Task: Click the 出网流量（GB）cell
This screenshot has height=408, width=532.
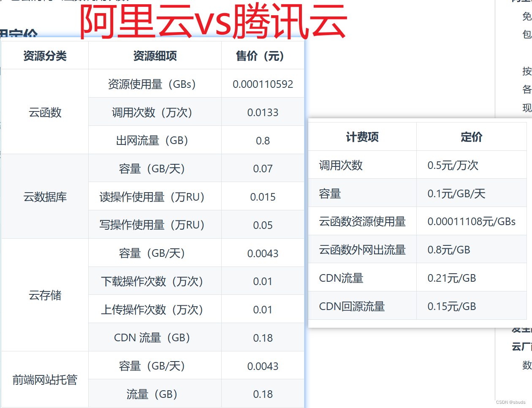Action: [155, 141]
